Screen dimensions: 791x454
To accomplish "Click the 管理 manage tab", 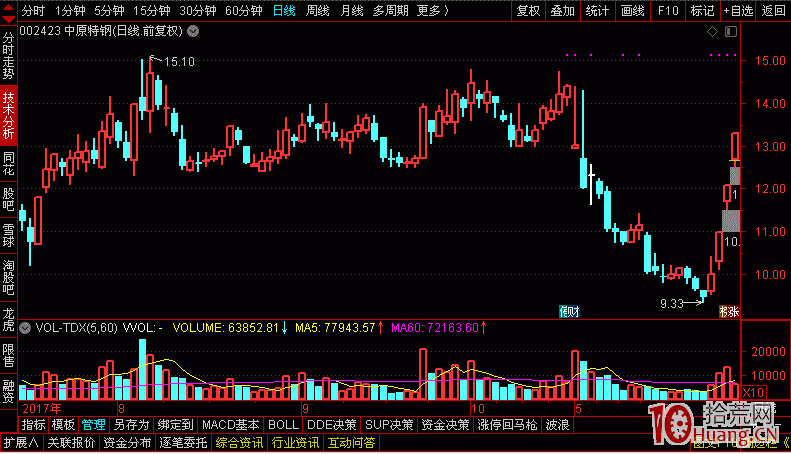I will coord(93,425).
